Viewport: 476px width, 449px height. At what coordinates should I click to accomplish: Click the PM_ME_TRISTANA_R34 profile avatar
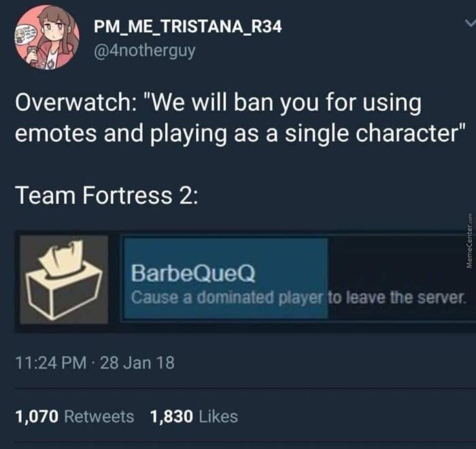tap(48, 37)
